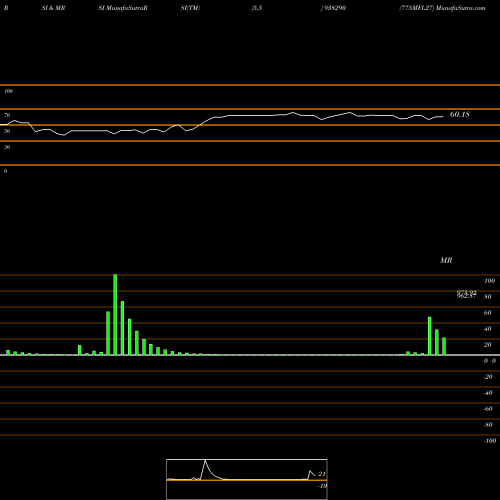
Task: Click the peak of the mini chart line
Action: [205, 461]
